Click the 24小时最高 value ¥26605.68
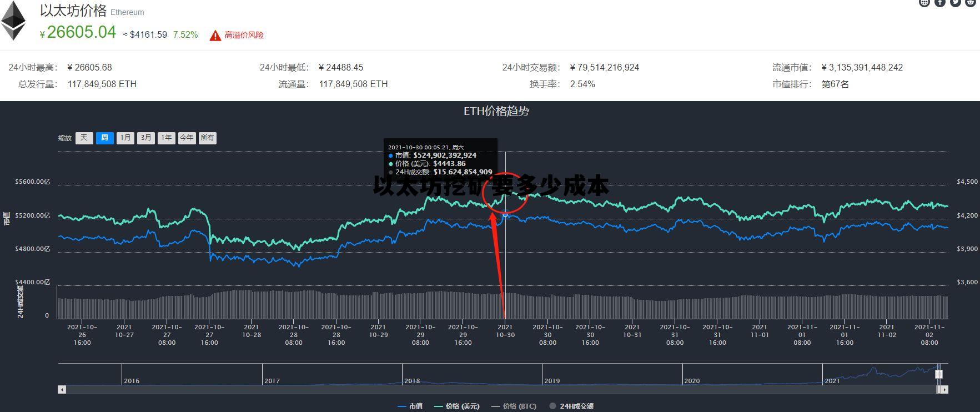This screenshot has height=412, width=980. coord(89,67)
